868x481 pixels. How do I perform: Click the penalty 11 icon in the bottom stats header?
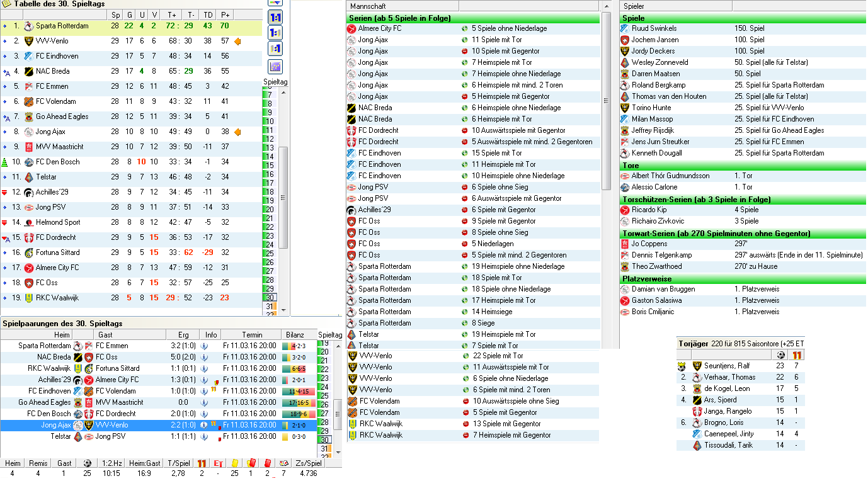tap(202, 463)
